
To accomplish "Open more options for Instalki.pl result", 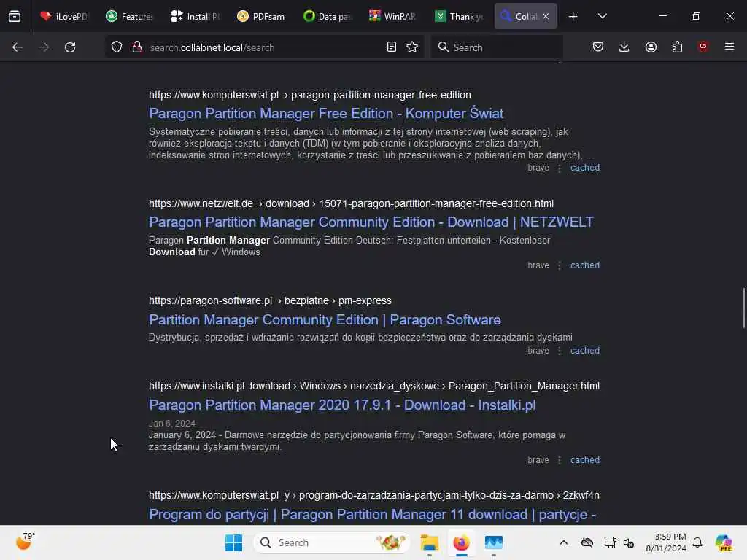I will tap(560, 461).
